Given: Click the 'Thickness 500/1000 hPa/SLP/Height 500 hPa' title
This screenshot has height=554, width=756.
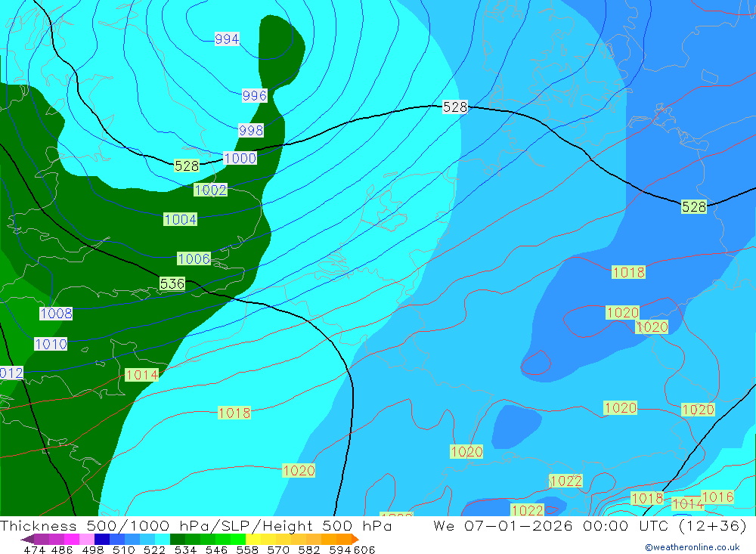Looking at the screenshot, I should (x=196, y=525).
